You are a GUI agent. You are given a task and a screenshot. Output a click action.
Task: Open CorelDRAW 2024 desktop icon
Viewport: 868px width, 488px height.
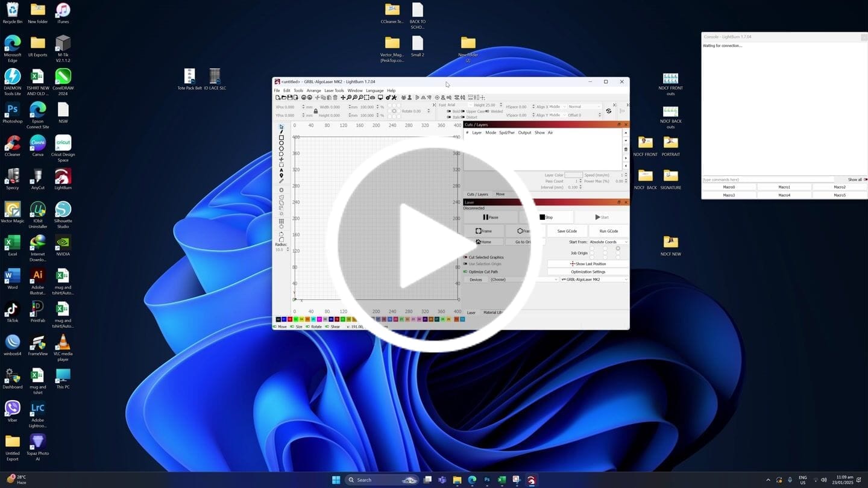(x=63, y=80)
